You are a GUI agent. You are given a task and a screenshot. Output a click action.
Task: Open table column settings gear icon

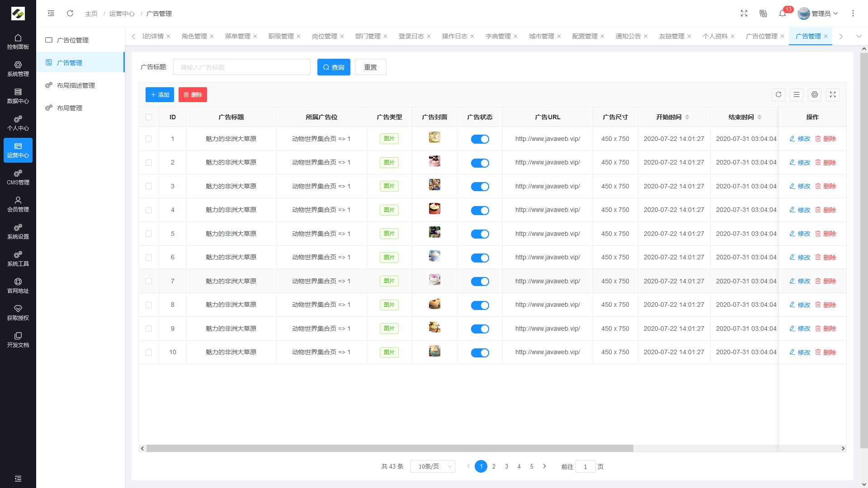pyautogui.click(x=815, y=95)
